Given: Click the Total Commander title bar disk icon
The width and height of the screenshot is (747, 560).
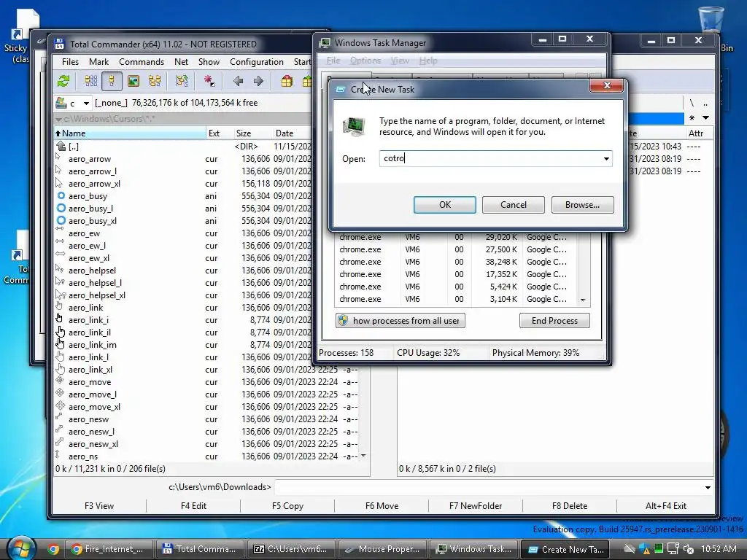Looking at the screenshot, I should click(x=59, y=44).
